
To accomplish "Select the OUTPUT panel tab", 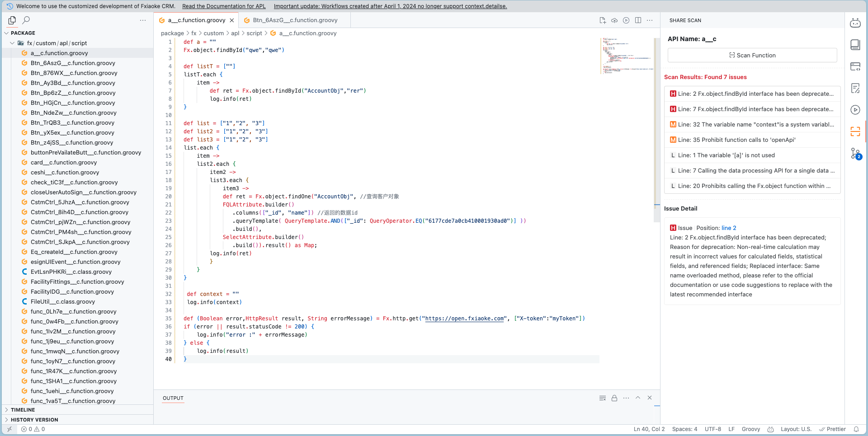I will (173, 398).
